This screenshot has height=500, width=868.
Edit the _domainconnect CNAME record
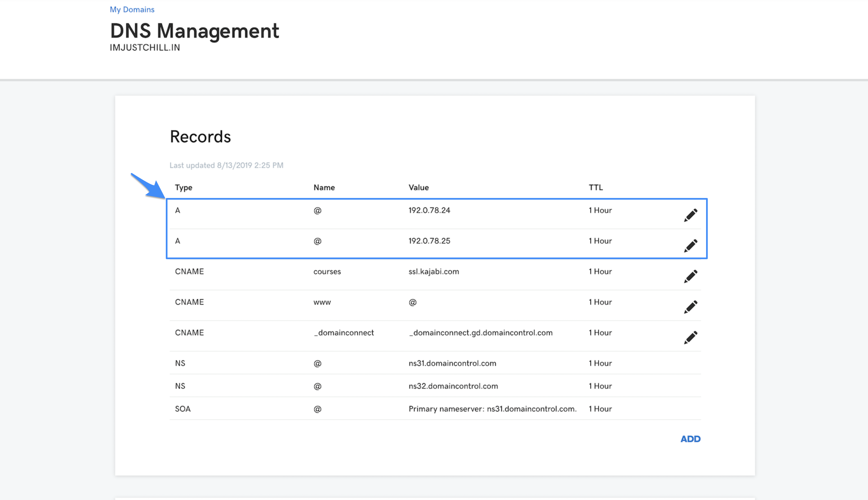(691, 338)
